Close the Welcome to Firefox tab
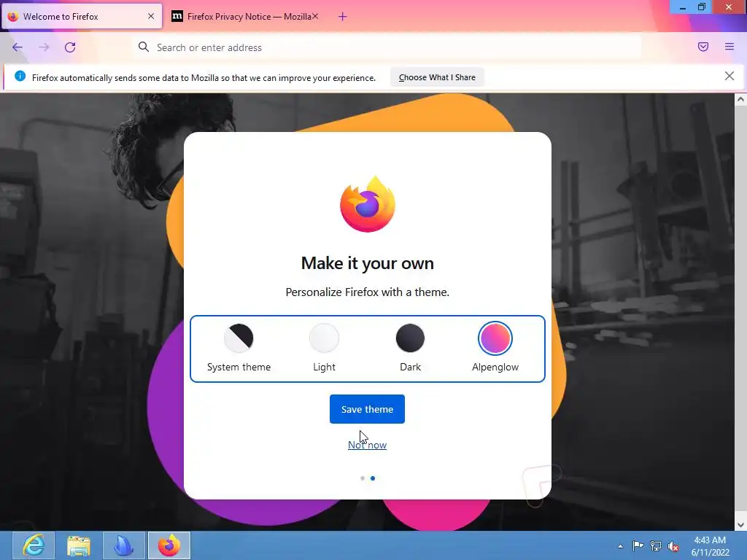The height and width of the screenshot is (560, 747). click(151, 16)
